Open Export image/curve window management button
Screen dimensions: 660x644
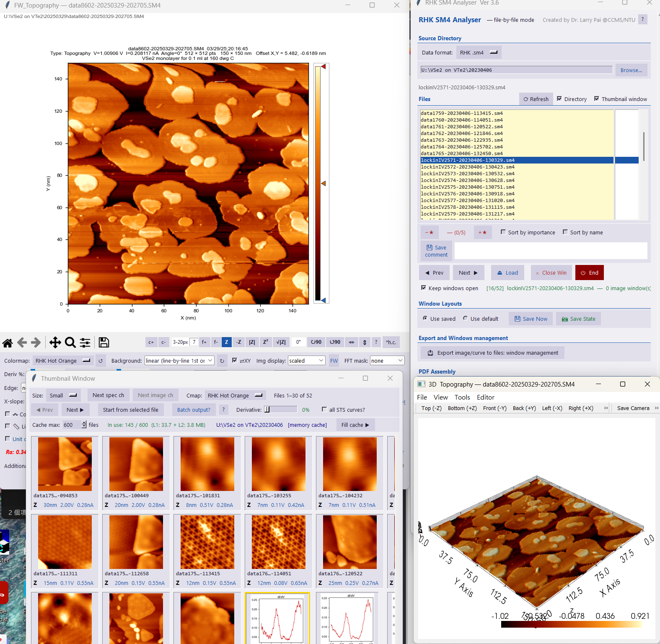(x=492, y=353)
